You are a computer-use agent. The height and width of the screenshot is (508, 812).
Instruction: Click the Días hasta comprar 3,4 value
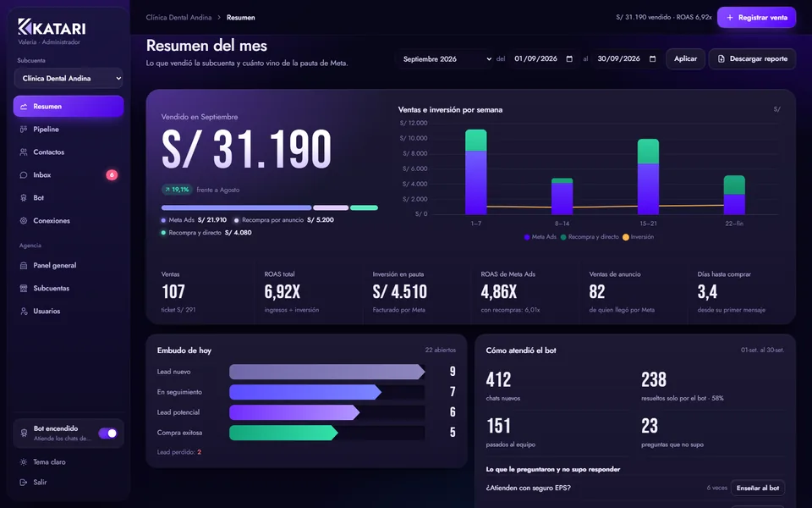point(707,292)
